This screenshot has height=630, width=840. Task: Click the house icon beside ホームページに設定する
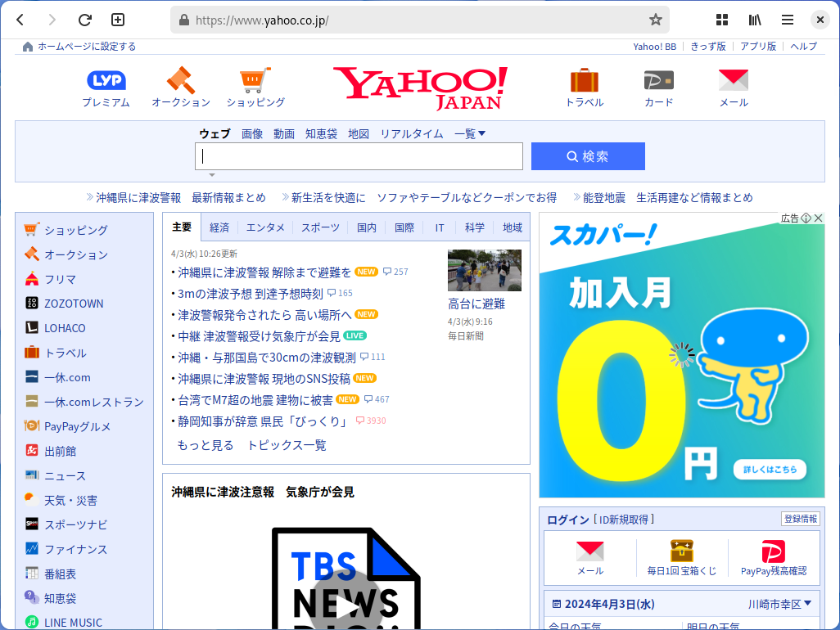pyautogui.click(x=28, y=47)
